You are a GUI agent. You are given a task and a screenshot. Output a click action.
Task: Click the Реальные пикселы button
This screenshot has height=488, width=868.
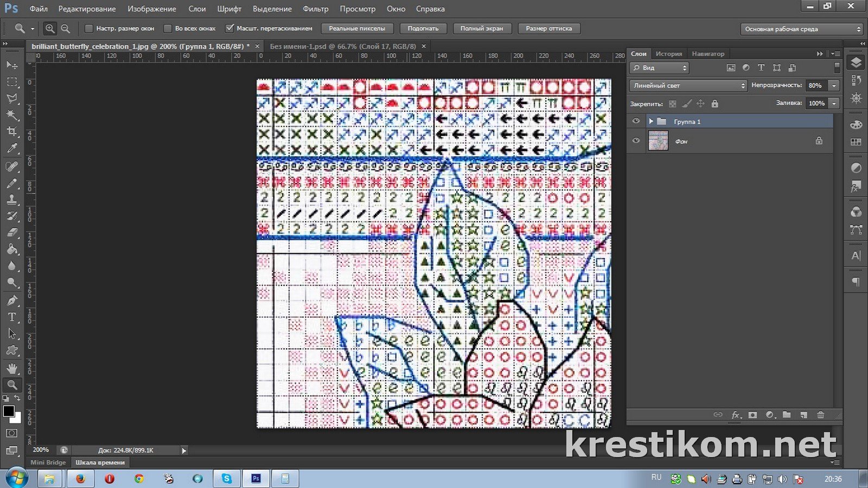click(x=356, y=29)
